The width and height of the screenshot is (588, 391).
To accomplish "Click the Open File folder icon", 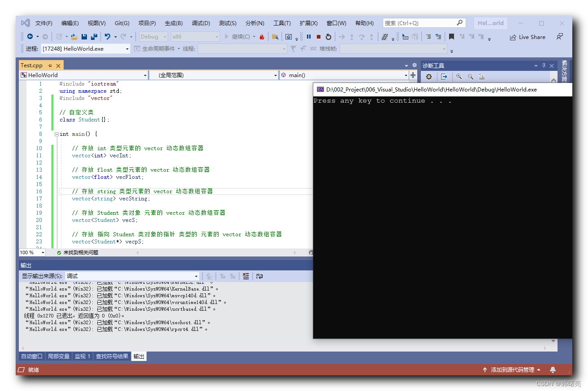I will (74, 37).
